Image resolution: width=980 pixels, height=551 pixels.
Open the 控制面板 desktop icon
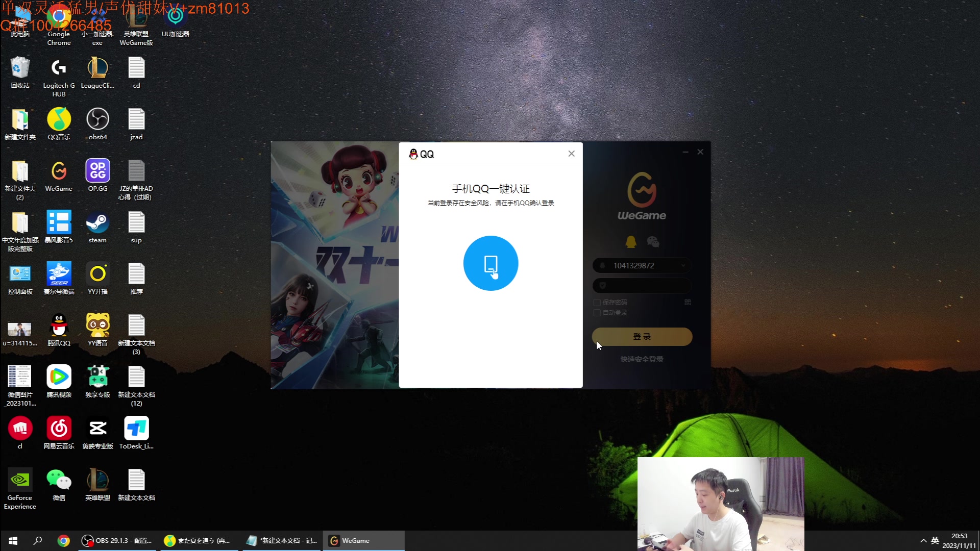click(x=20, y=279)
